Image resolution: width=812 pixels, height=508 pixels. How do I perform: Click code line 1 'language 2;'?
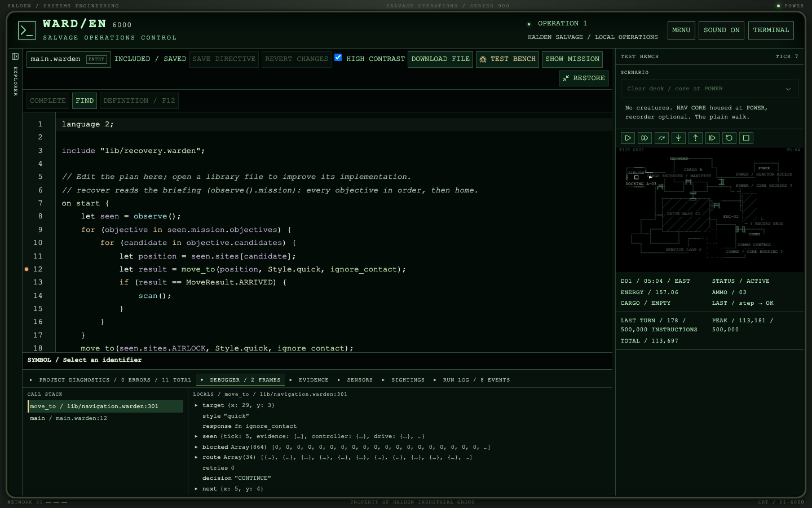[88, 124]
